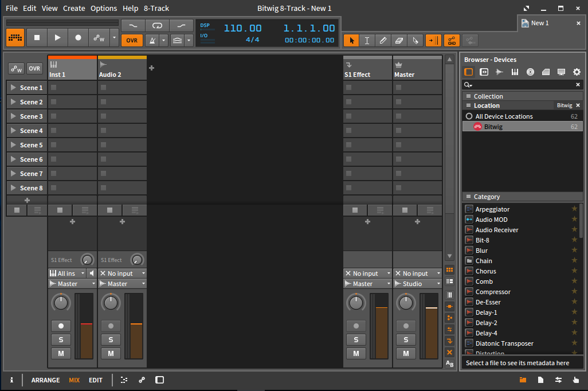Screen dimensions: 588x391
Task: Collapse the Collection section in browser
Action: click(522, 96)
